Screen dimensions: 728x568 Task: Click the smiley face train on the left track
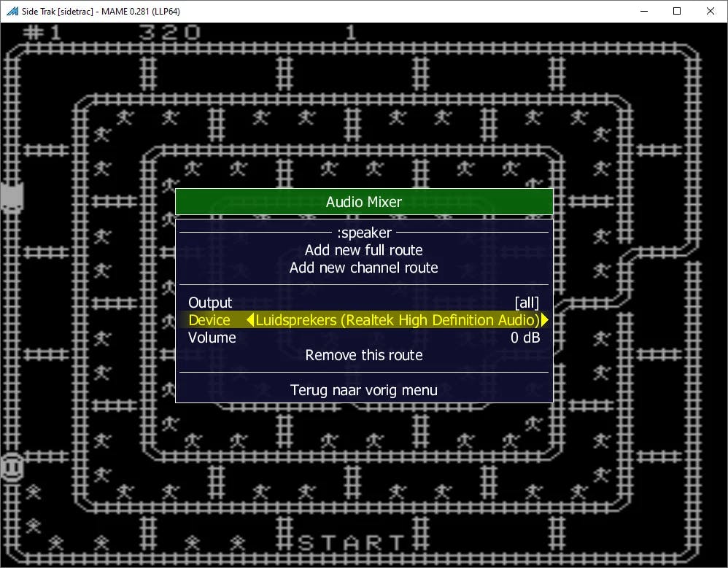[x=12, y=468]
